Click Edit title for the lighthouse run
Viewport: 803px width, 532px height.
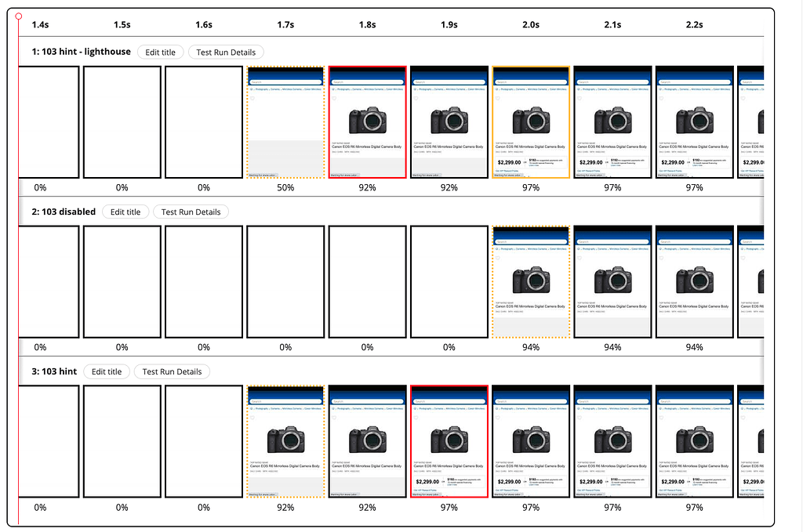pyautogui.click(x=160, y=52)
